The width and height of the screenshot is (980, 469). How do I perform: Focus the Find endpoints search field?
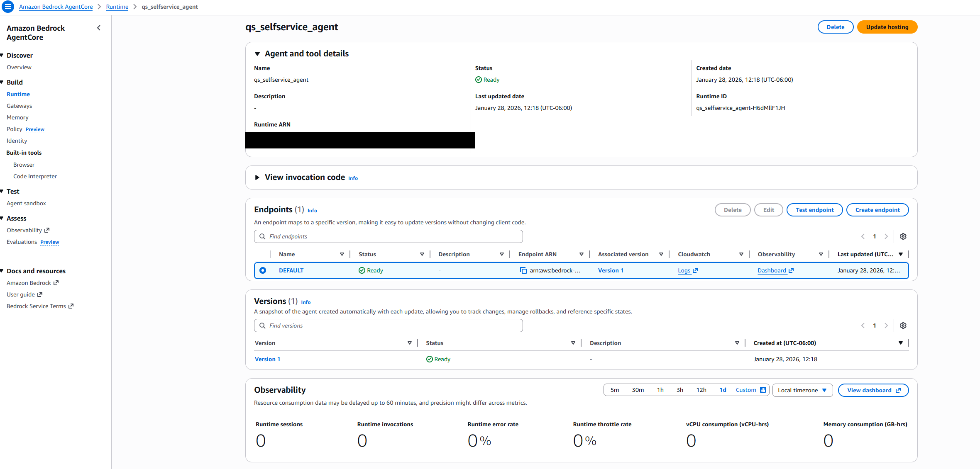[388, 236]
